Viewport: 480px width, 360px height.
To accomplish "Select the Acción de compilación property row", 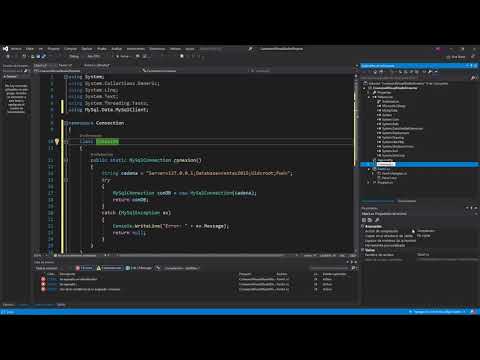I will coord(420,231).
